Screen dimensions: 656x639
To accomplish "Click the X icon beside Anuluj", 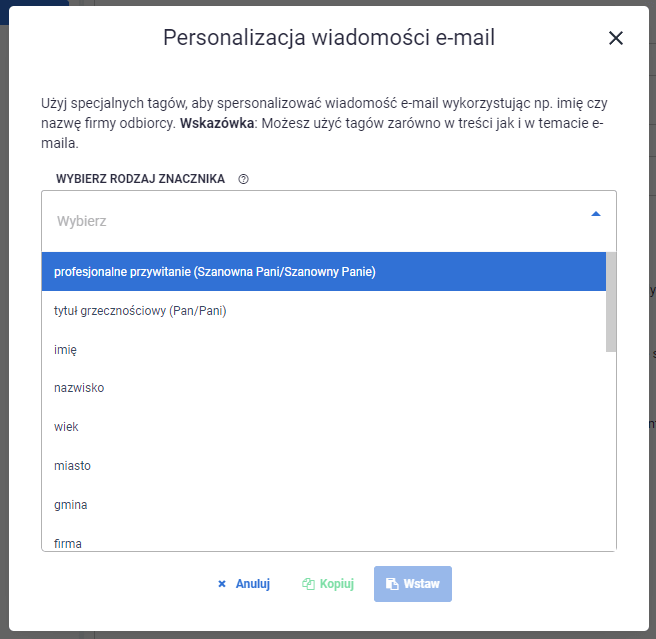I will pyautogui.click(x=222, y=584).
